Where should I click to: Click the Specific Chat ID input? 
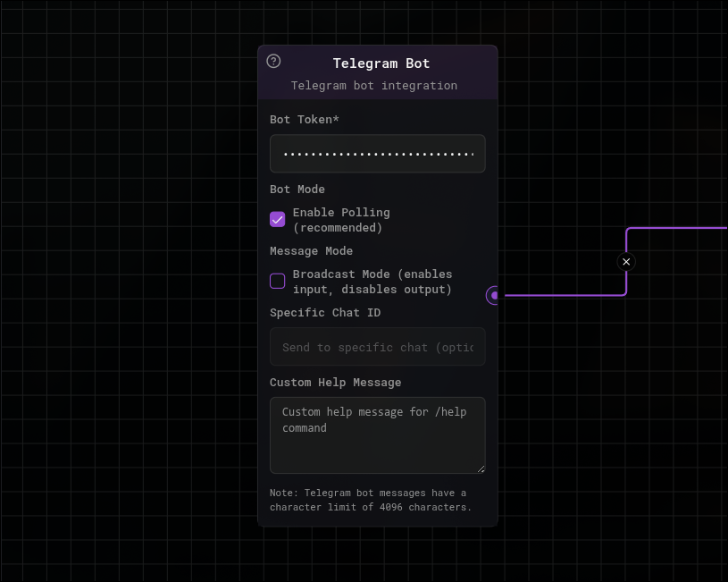pos(378,347)
